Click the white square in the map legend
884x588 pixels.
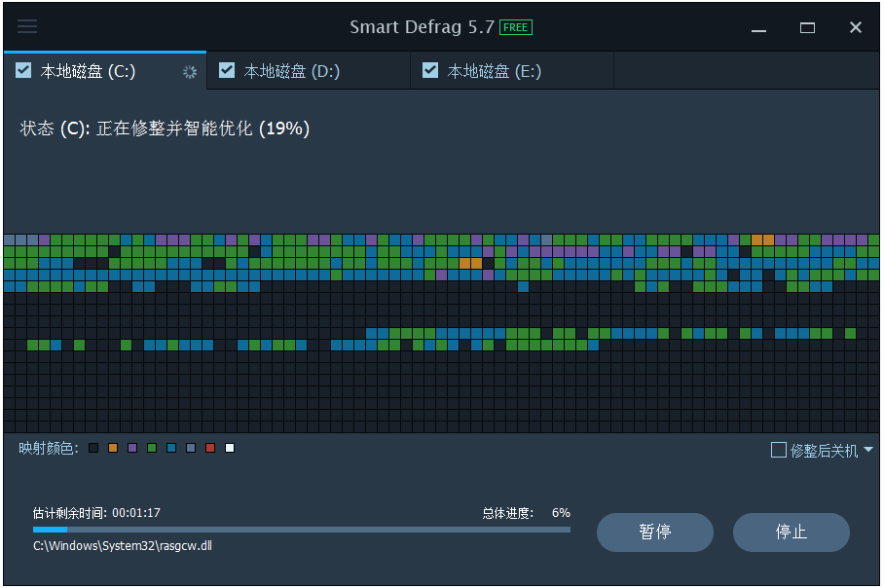pos(229,448)
